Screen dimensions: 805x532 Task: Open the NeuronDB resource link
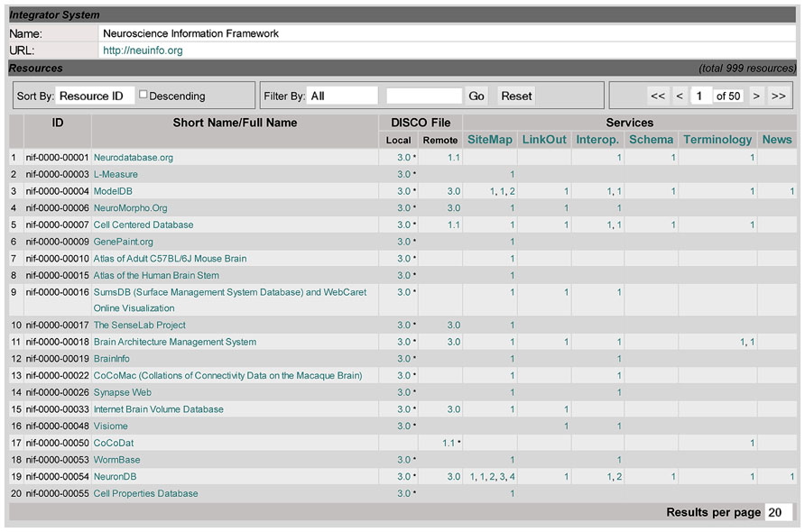[115, 477]
